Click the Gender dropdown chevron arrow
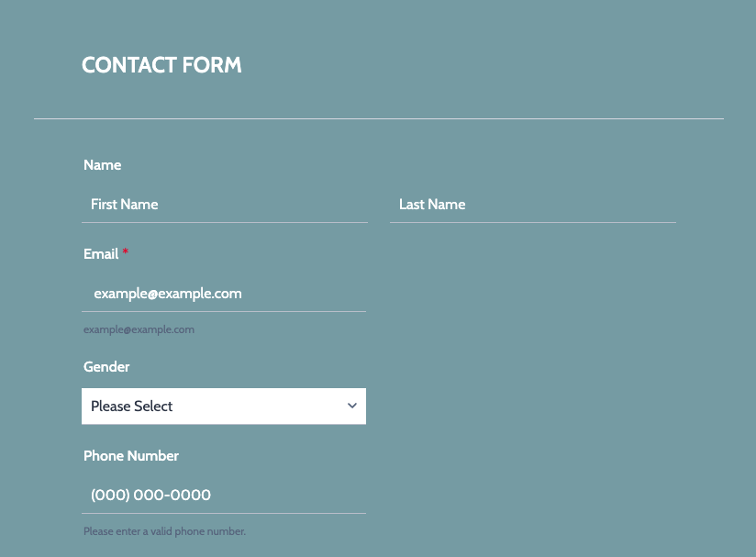This screenshot has height=557, width=756. tap(351, 406)
